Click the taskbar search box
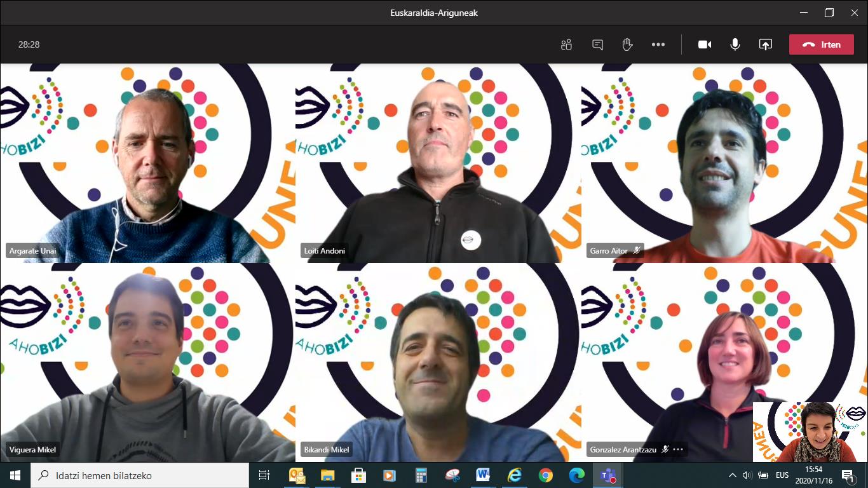 [x=140, y=475]
